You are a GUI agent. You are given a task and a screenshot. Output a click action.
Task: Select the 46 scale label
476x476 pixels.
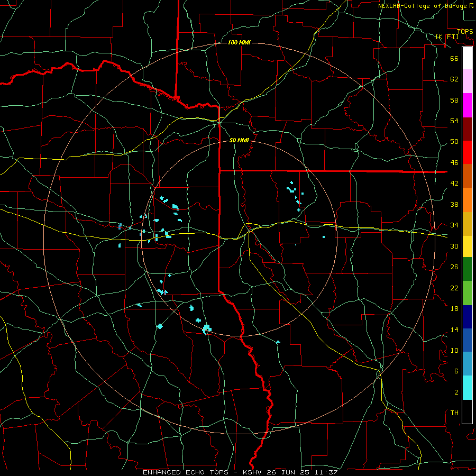[454, 163]
